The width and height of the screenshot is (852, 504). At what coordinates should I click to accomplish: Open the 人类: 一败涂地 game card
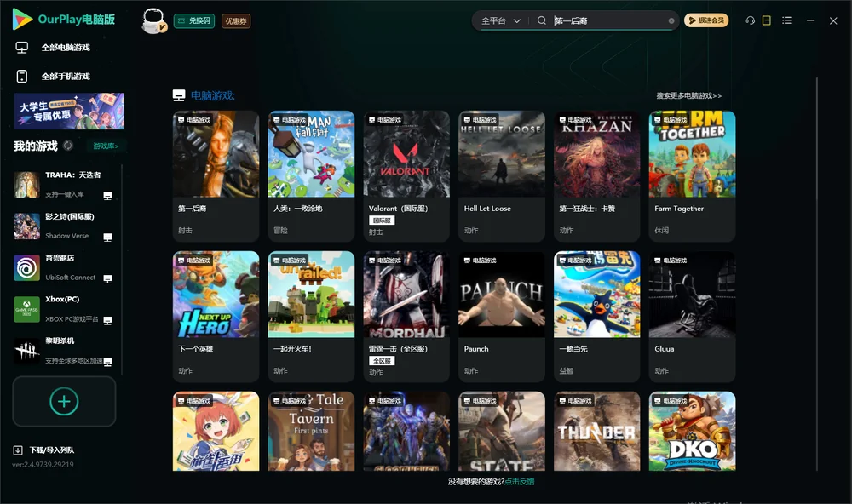(x=311, y=176)
